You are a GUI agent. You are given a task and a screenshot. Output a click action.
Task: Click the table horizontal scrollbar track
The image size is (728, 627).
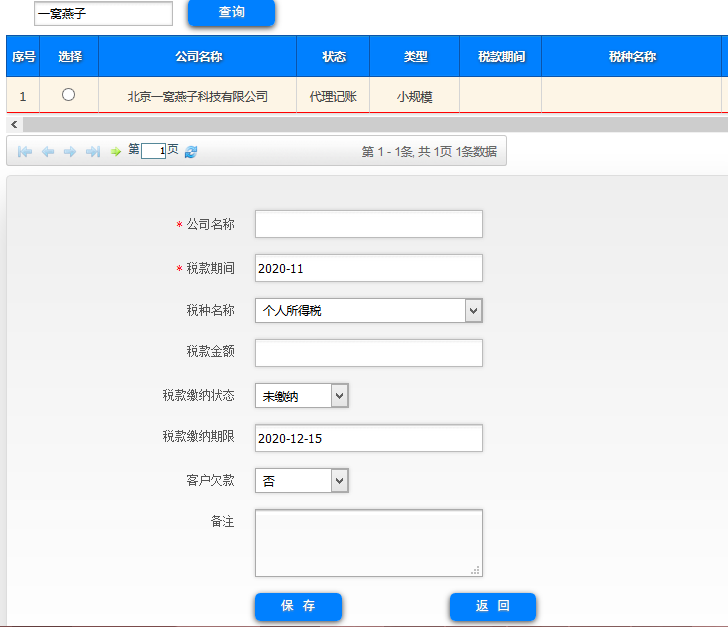375,124
